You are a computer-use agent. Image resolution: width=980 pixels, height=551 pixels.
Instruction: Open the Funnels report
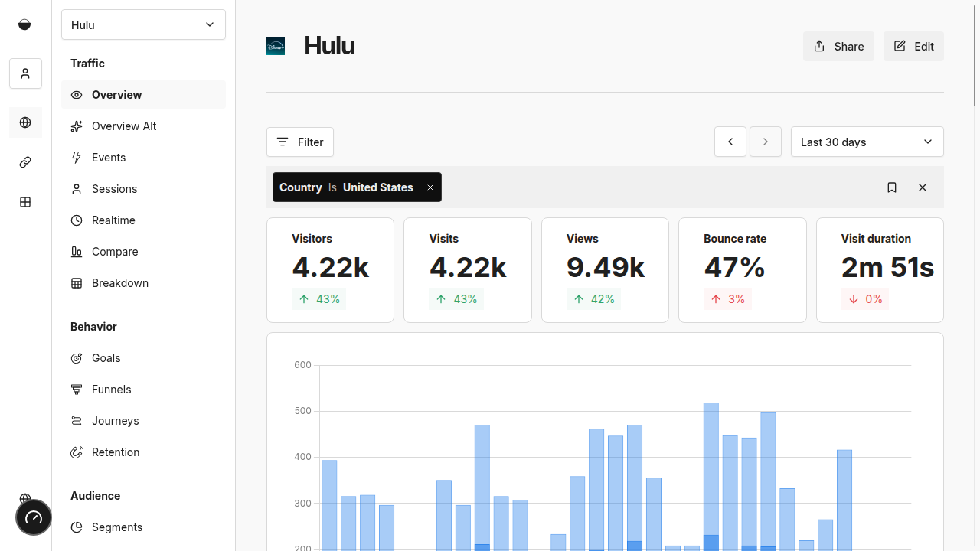[x=143, y=390]
